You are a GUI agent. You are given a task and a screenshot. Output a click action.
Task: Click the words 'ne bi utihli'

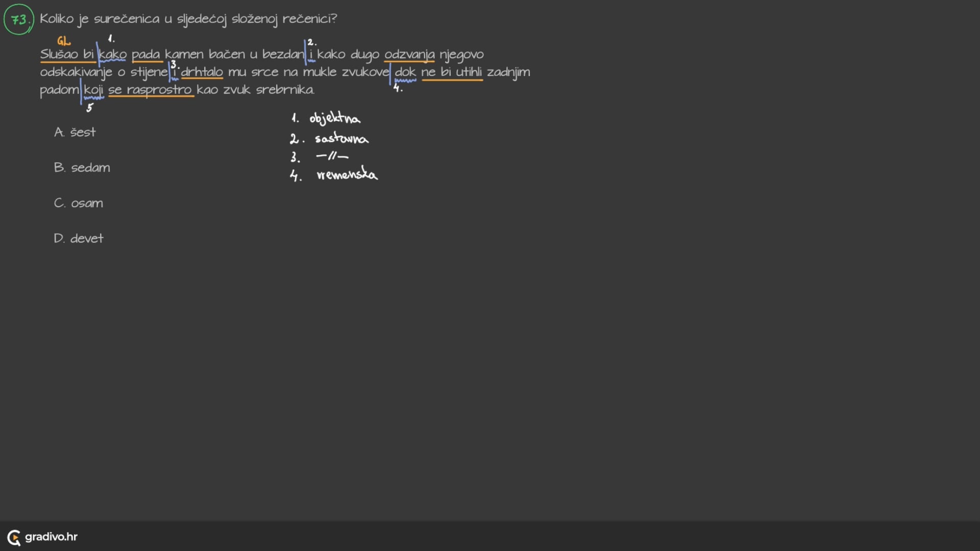(x=452, y=72)
